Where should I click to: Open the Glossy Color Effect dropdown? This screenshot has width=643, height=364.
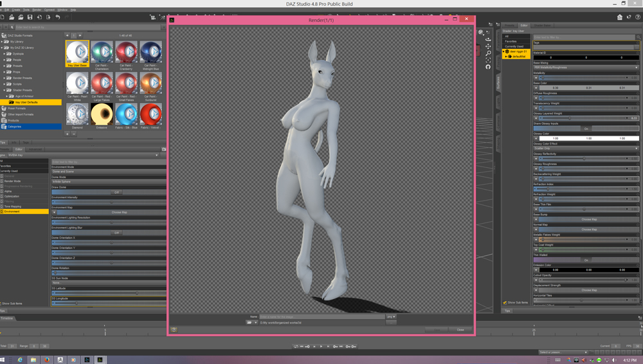[586, 149]
